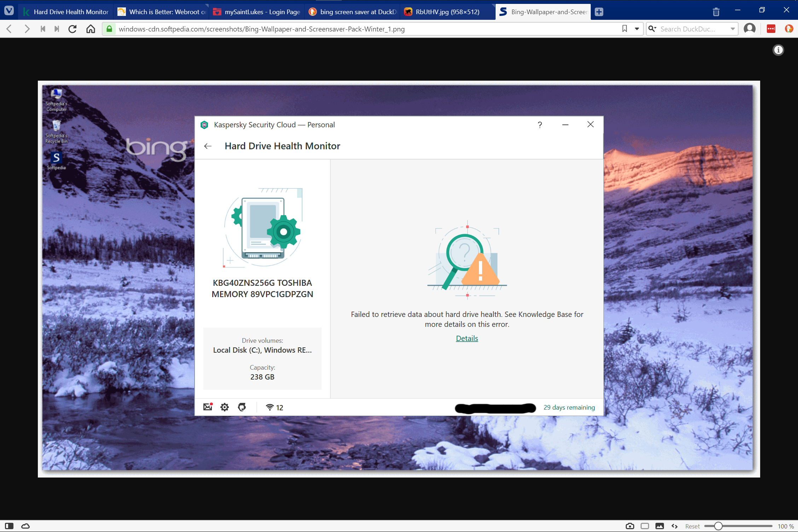Open Kaspersky support headset icon
The height and width of the screenshot is (532, 798).
(x=242, y=407)
